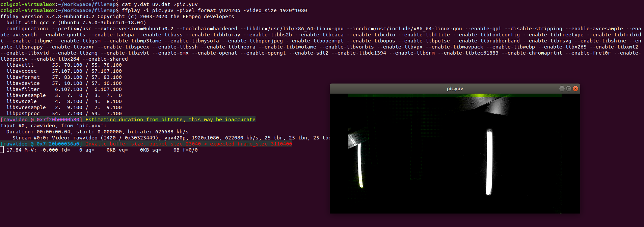Click the '[rawvideo @ 0x7f20b0000b80]' magenta tag
The width and height of the screenshot is (644, 227).
tap(42, 120)
